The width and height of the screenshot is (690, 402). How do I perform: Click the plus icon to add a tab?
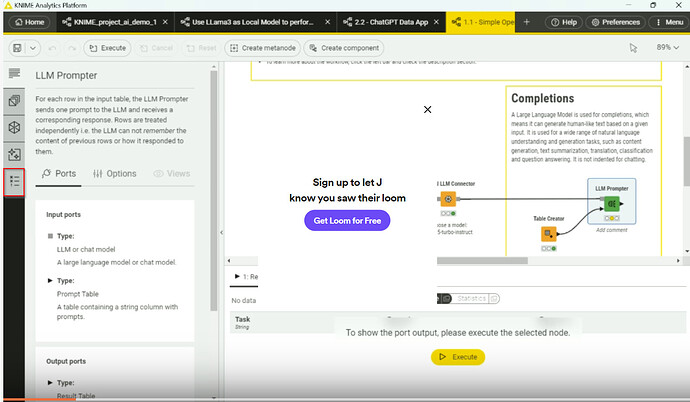pyautogui.click(x=526, y=22)
